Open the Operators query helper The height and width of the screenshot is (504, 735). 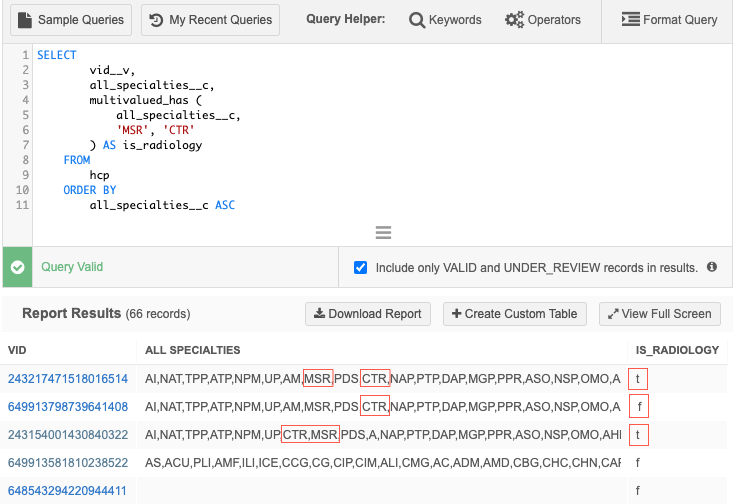pos(543,20)
